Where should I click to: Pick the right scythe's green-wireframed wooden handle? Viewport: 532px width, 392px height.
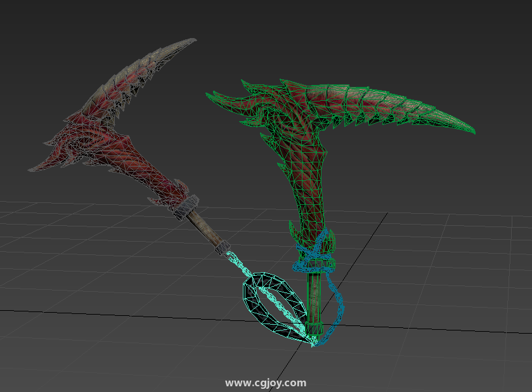click(315, 299)
